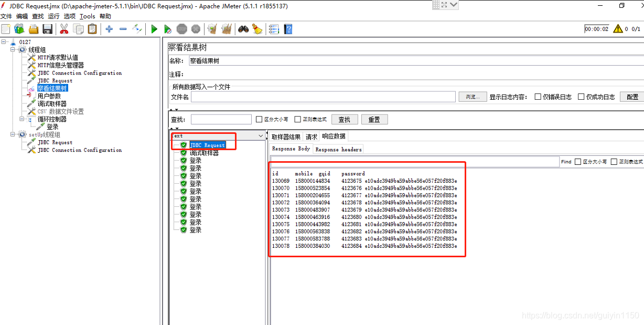
Task: Expand all nodes with plus icon
Action: pyautogui.click(x=109, y=29)
